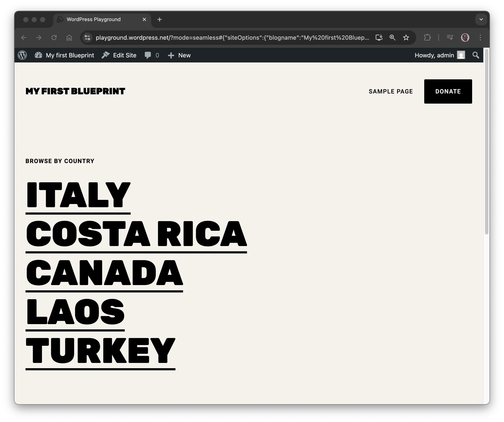This screenshot has width=504, height=422.
Task: Reload the page with the refresh icon
Action: pyautogui.click(x=54, y=37)
